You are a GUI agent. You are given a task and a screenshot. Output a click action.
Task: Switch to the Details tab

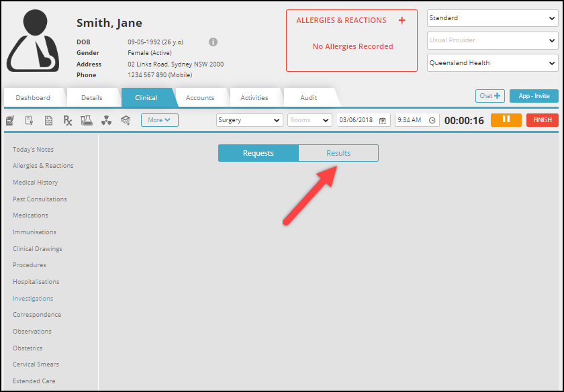[x=92, y=97]
